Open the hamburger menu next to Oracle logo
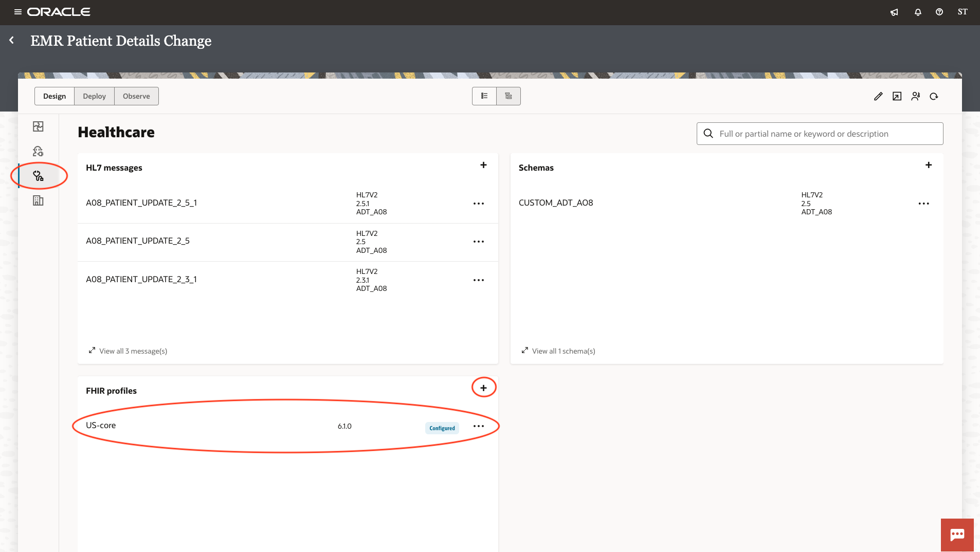Image resolution: width=980 pixels, height=552 pixels. pos(17,12)
